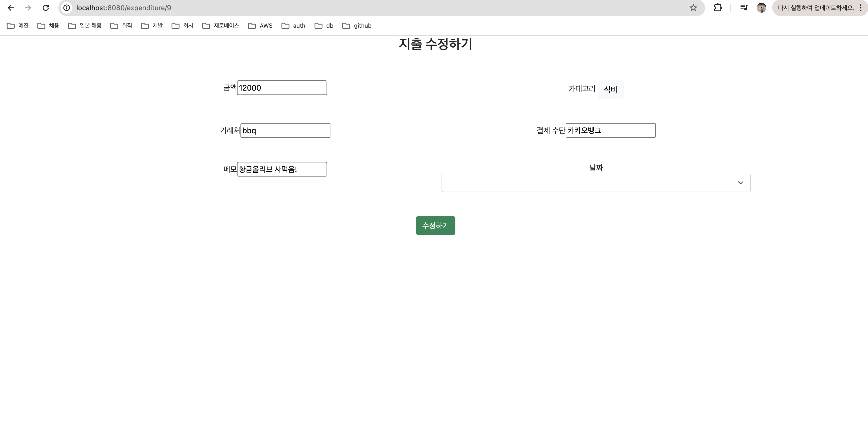Reload the current page
The width and height of the screenshot is (868, 440).
pos(45,8)
